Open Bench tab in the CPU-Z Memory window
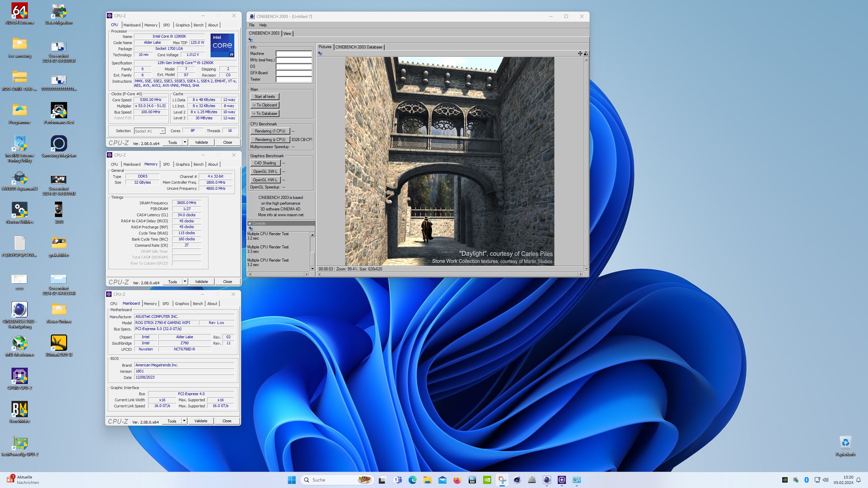 point(198,164)
